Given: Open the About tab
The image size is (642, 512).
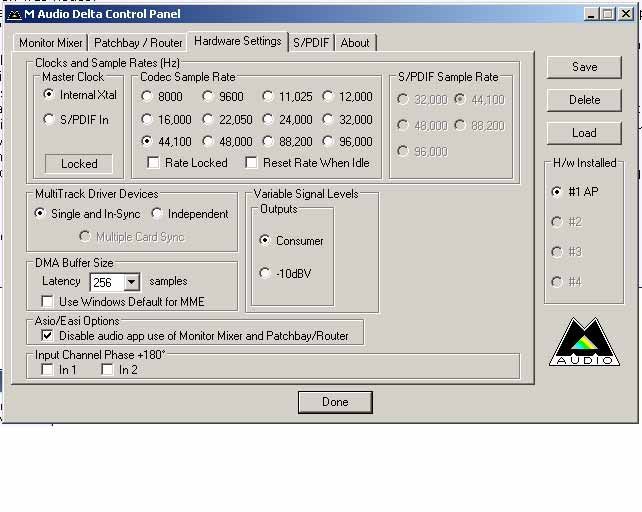Looking at the screenshot, I should 355,43.
